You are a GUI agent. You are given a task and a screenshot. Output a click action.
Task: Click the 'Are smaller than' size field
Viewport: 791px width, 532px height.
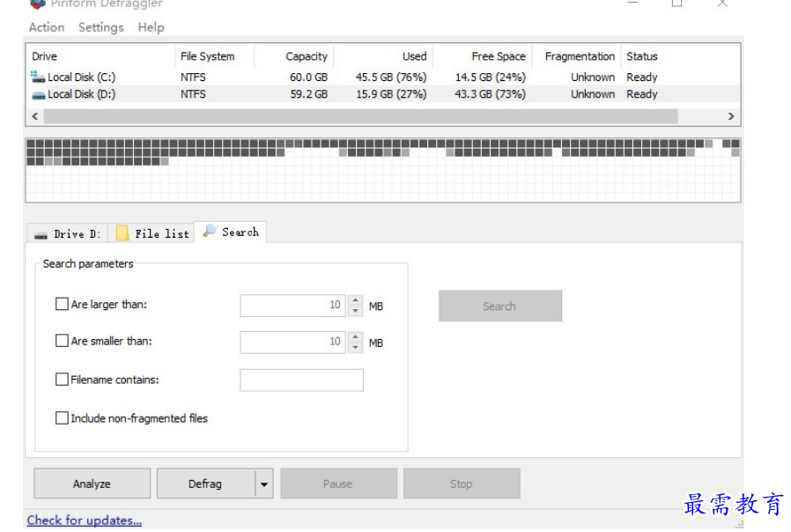pos(292,343)
